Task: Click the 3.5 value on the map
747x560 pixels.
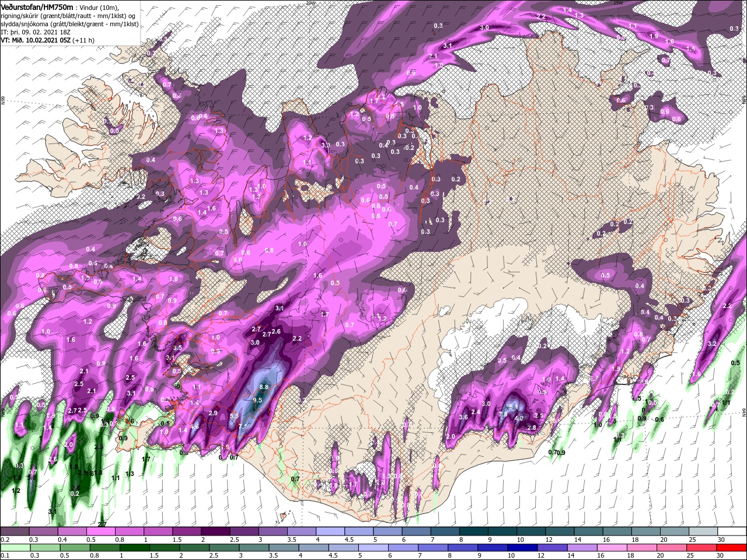Action: click(x=178, y=348)
